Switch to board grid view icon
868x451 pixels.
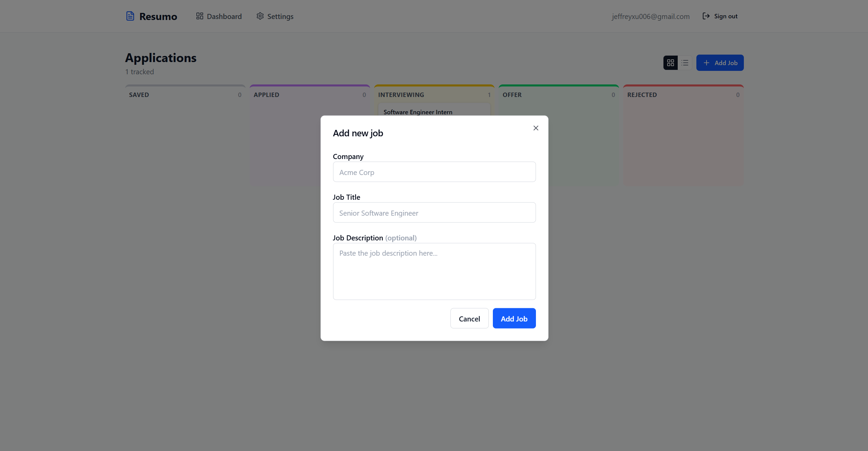tap(670, 63)
